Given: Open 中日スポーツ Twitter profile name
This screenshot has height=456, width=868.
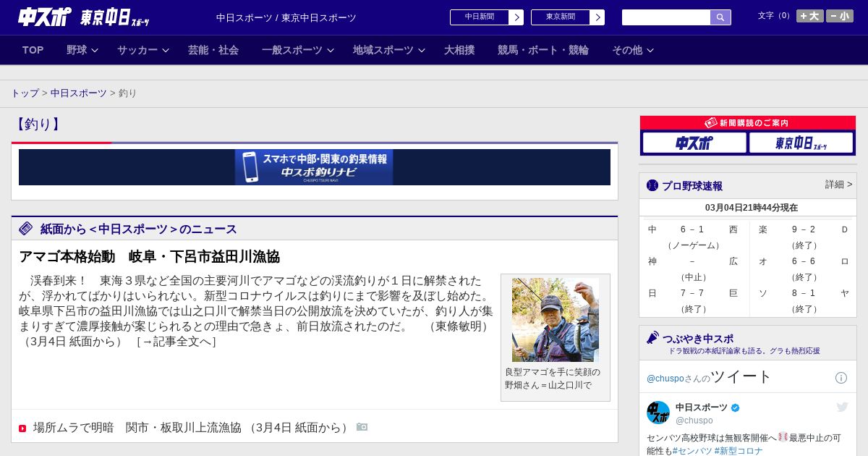Looking at the screenshot, I should coord(702,408).
